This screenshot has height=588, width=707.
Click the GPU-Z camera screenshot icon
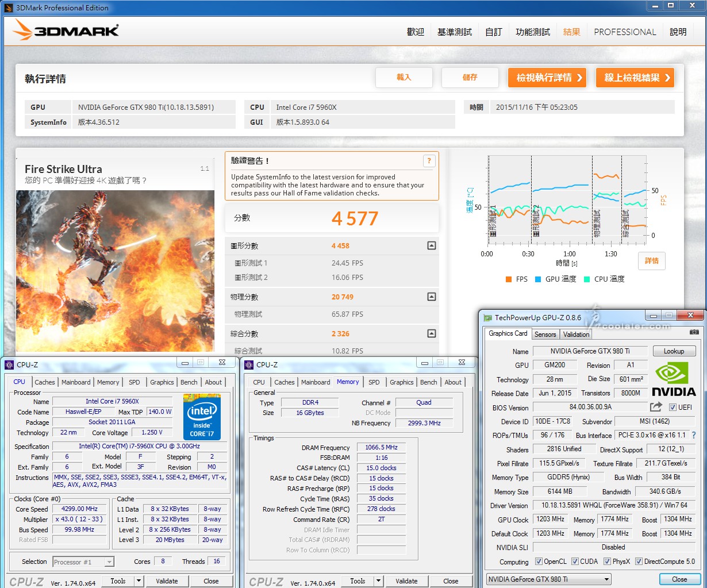[x=694, y=332]
